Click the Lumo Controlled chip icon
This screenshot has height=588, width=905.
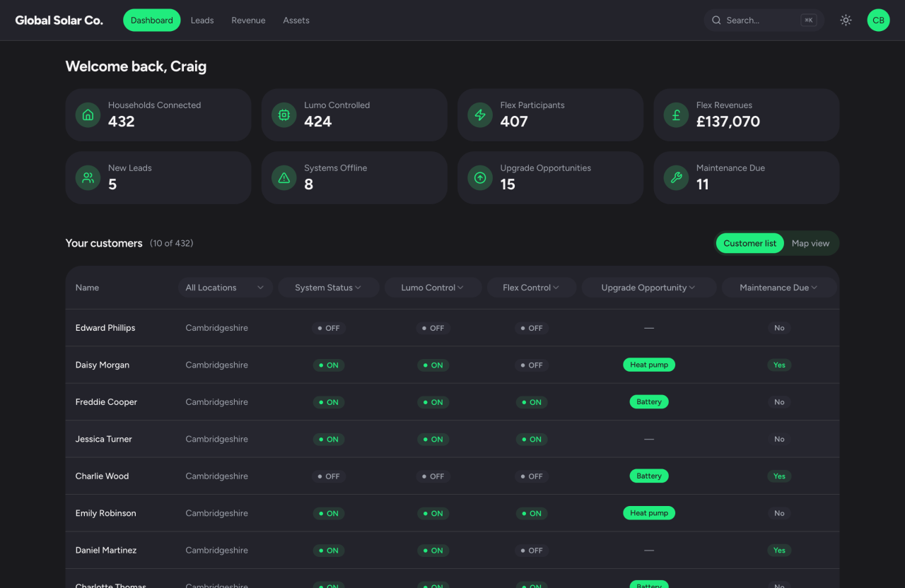(x=284, y=114)
